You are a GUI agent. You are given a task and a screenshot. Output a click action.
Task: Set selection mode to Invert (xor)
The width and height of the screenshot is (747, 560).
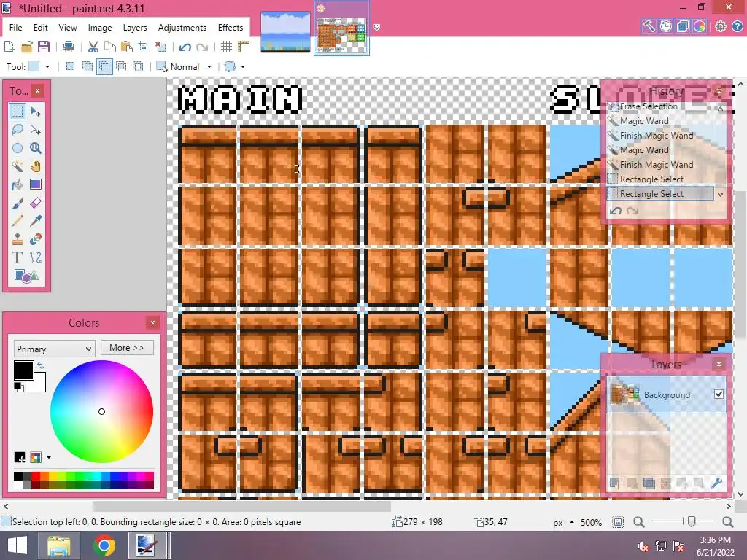pyautogui.click(x=138, y=66)
